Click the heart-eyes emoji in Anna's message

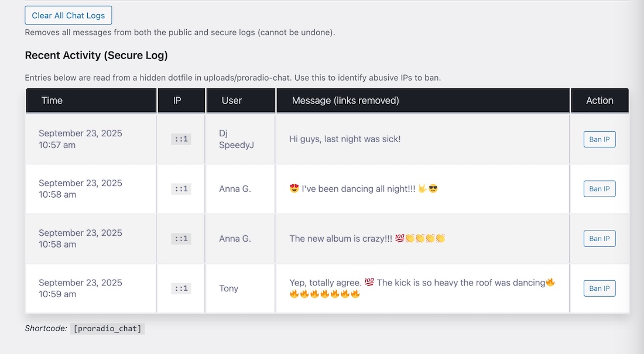click(x=294, y=189)
